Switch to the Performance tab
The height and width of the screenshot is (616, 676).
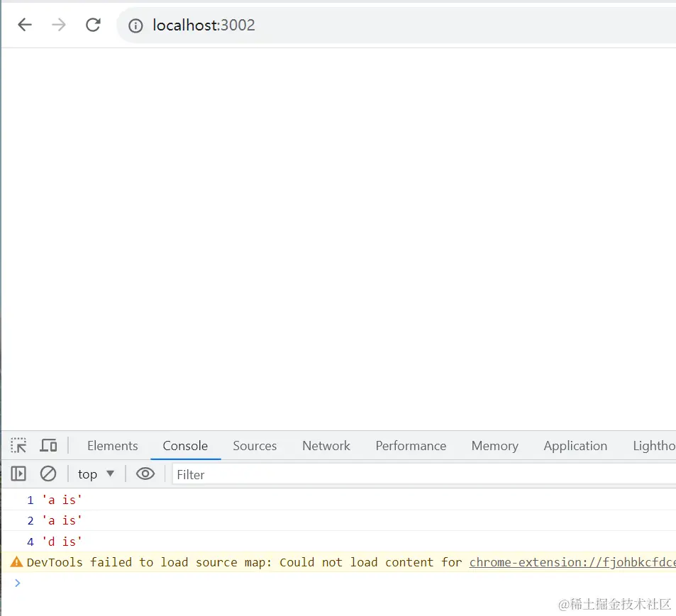point(411,446)
